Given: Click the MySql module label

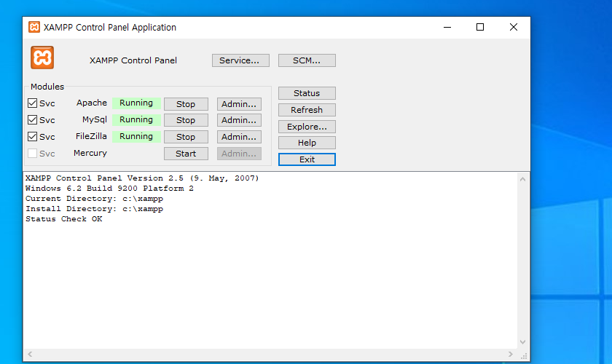Looking at the screenshot, I should pyautogui.click(x=95, y=119).
